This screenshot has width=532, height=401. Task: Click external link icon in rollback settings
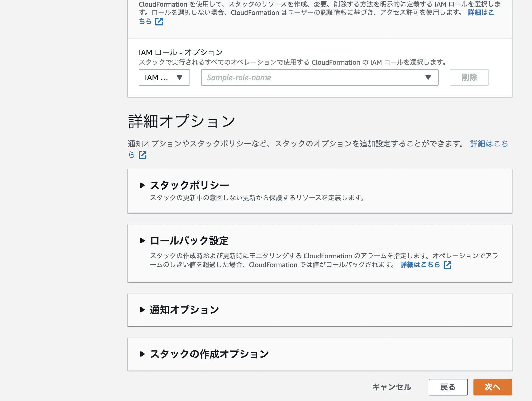[x=447, y=265]
